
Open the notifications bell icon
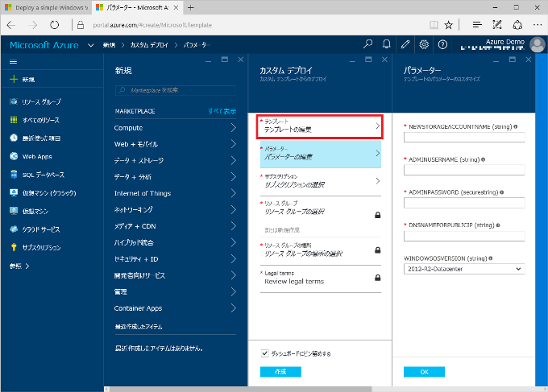pyautogui.click(x=386, y=44)
